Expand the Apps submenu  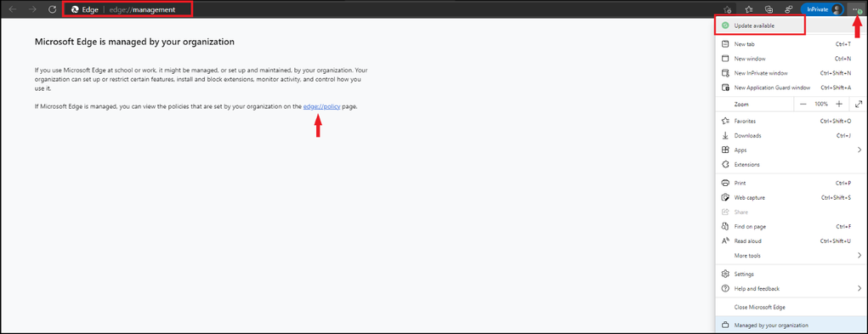pyautogui.click(x=791, y=150)
